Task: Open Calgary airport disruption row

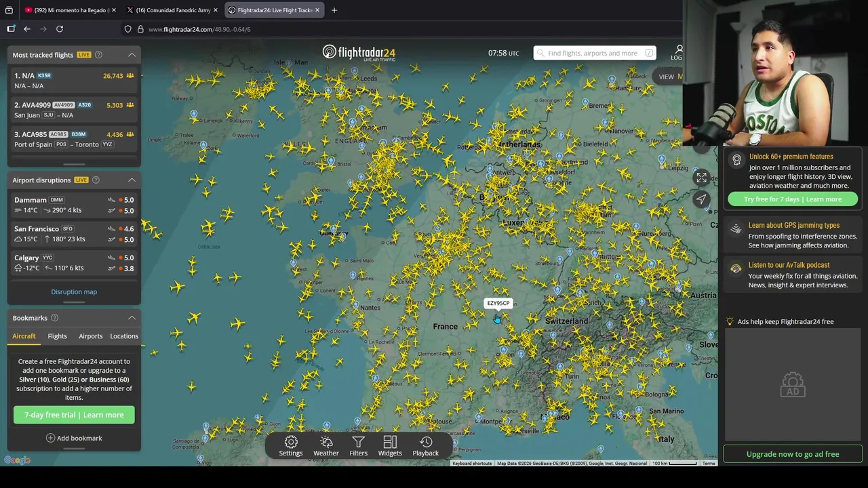Action: [x=74, y=263]
